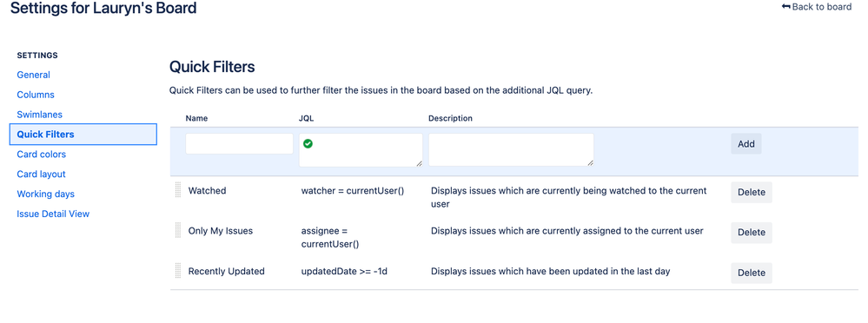Delete the Watched quick filter
868x323 pixels.
pyautogui.click(x=752, y=193)
